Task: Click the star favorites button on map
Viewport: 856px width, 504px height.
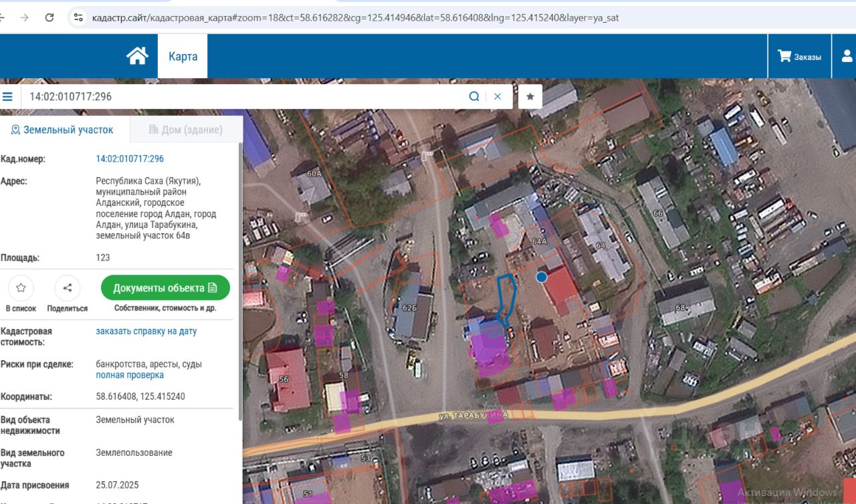Action: point(530,97)
